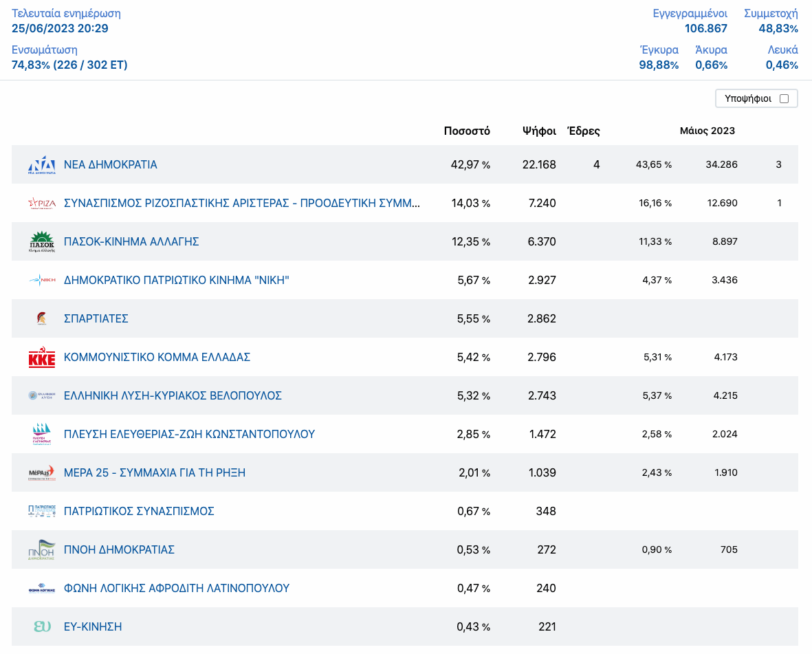Image resolution: width=812 pixels, height=654 pixels.
Task: Click the vote count 7.240
Action: pyautogui.click(x=542, y=203)
